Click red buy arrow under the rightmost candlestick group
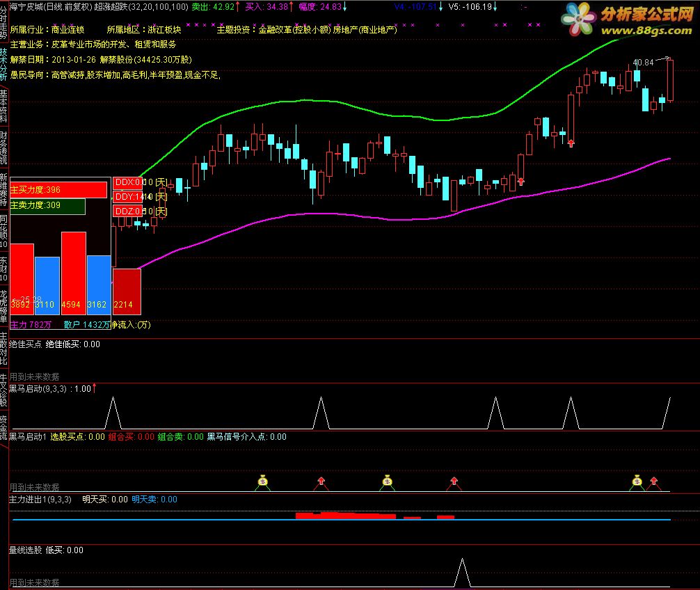 571,143
